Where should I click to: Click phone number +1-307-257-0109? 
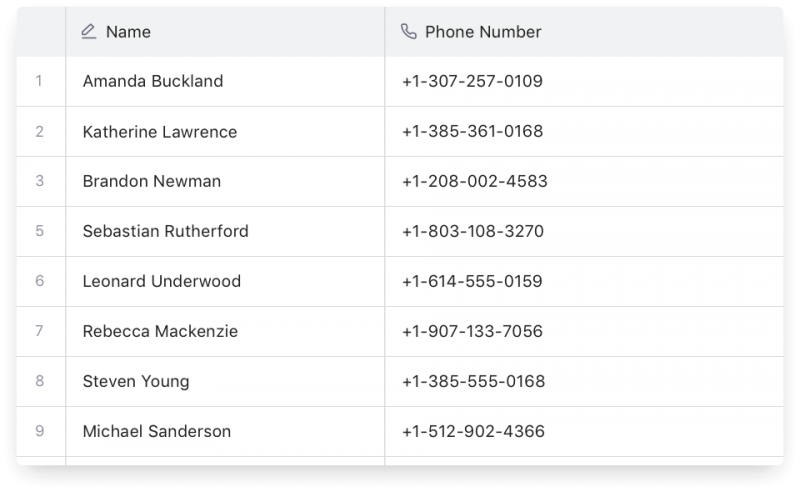(x=472, y=81)
